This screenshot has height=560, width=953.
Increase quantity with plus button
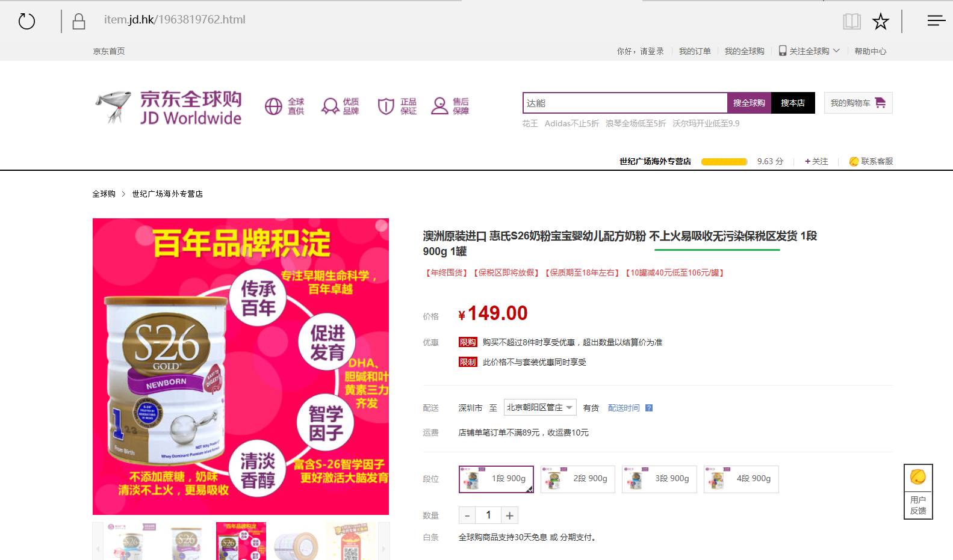coord(509,515)
